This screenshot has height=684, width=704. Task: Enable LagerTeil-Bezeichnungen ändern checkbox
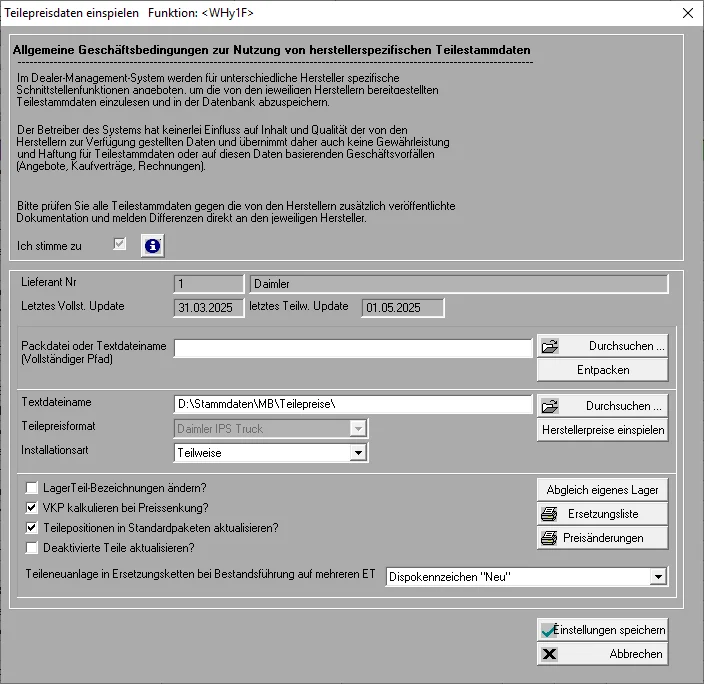(31, 488)
